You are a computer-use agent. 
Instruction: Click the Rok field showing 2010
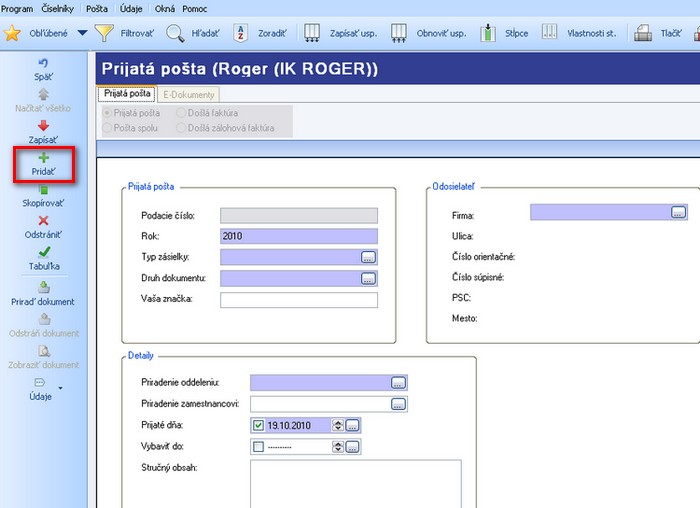pyautogui.click(x=299, y=236)
